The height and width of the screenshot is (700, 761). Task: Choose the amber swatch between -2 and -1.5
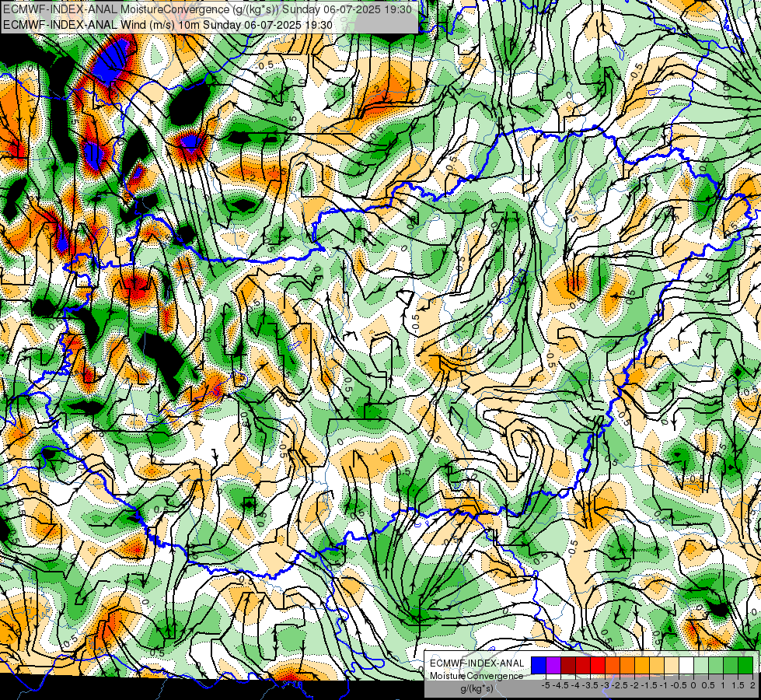coord(642,666)
